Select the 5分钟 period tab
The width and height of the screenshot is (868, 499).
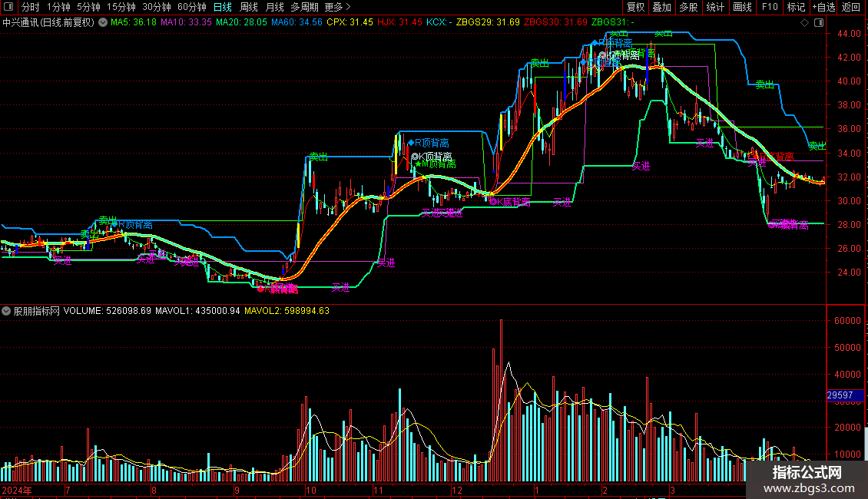[88, 7]
